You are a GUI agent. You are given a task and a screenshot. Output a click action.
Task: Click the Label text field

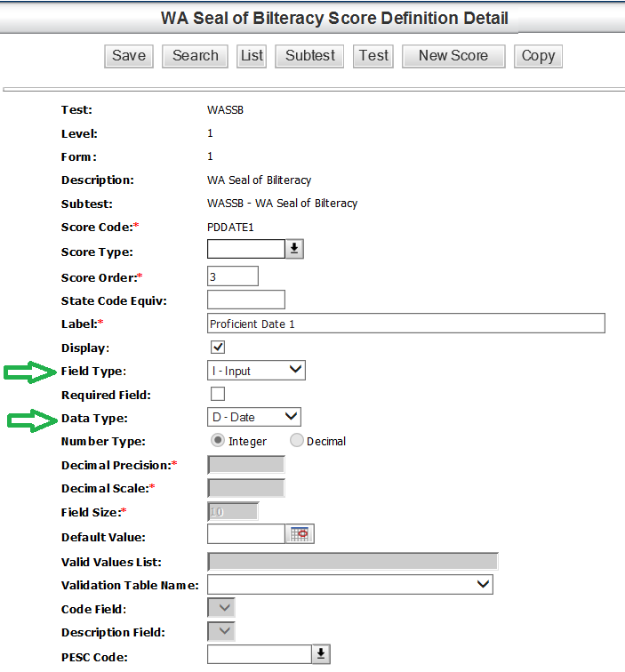[405, 324]
